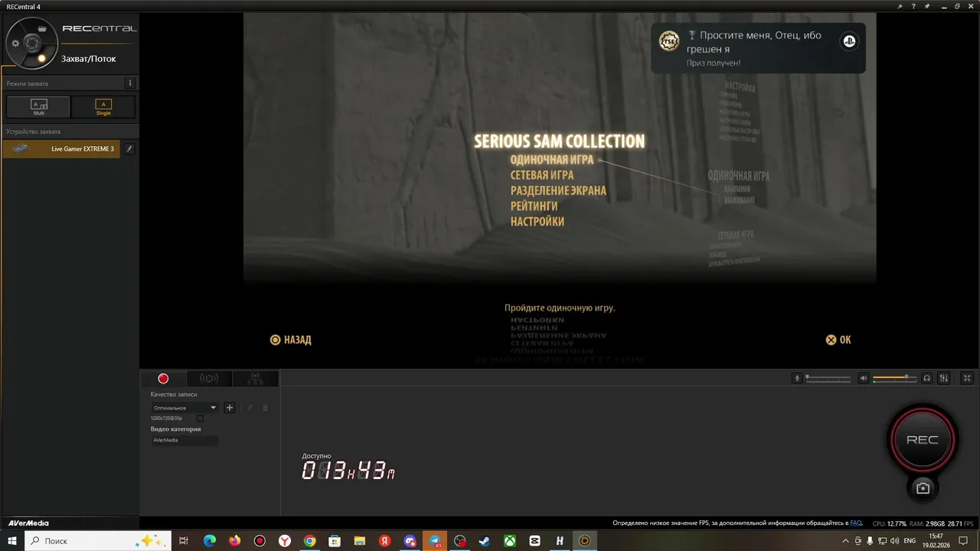Screen dimensions: 980x551
Task: Switch to the record tab with red dot
Action: click(163, 378)
